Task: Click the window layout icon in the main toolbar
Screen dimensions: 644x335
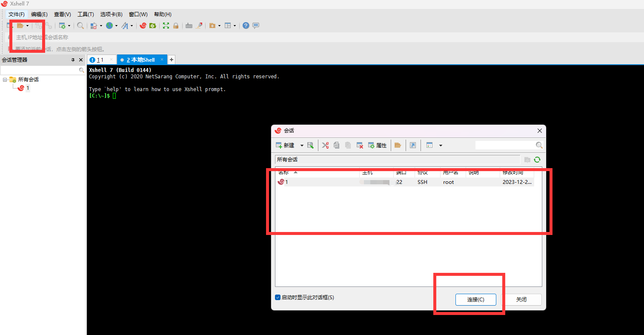Action: coord(228,26)
